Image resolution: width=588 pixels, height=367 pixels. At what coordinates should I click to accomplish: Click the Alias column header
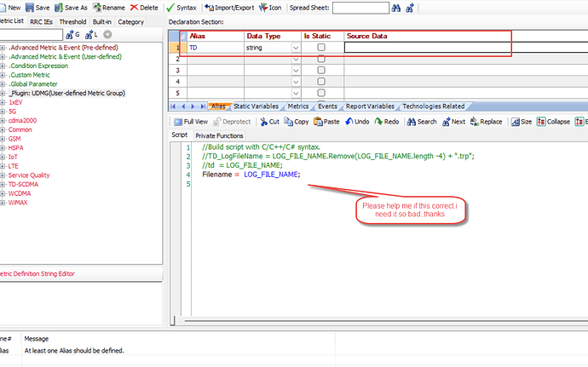point(216,36)
